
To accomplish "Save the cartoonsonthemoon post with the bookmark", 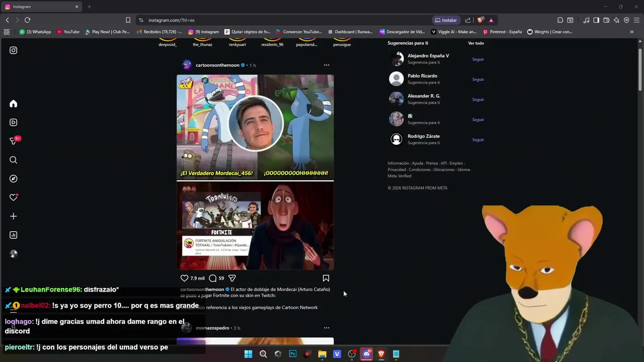I will [x=326, y=278].
